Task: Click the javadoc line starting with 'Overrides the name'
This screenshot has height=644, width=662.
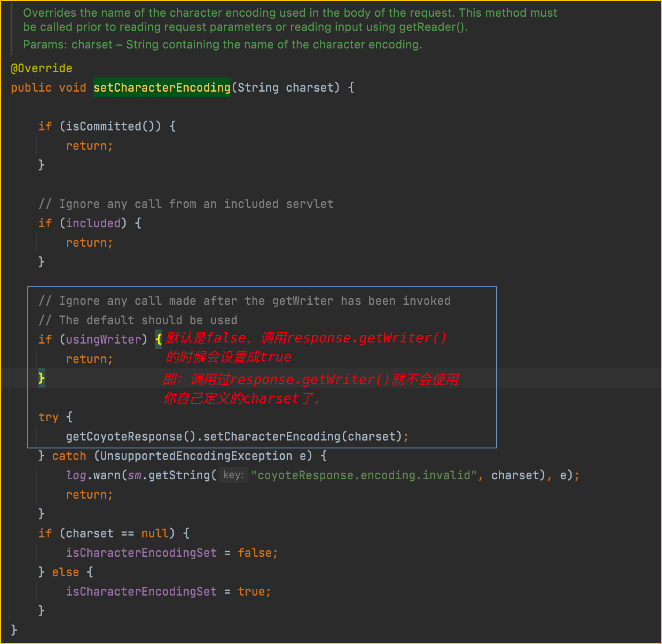Action: click(x=290, y=13)
